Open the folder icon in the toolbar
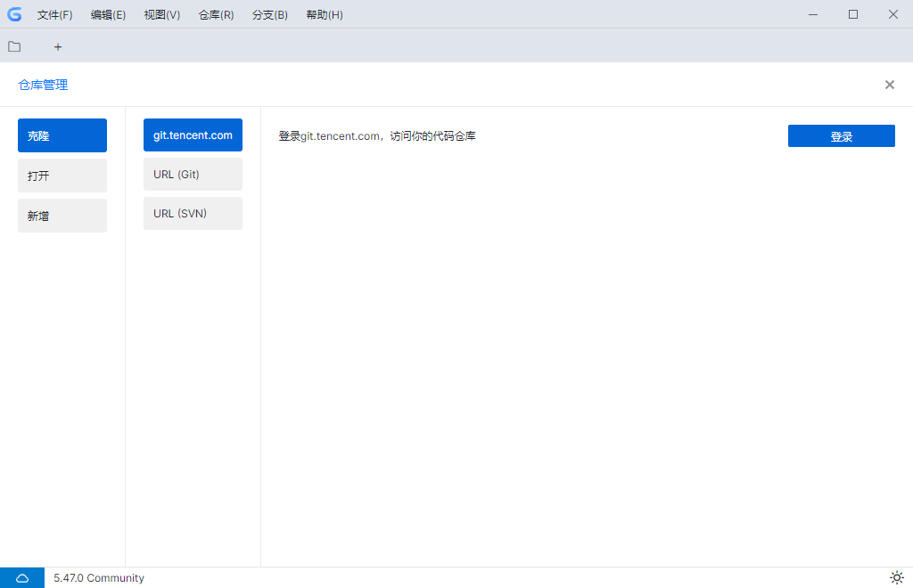The width and height of the screenshot is (913, 588). [14, 46]
